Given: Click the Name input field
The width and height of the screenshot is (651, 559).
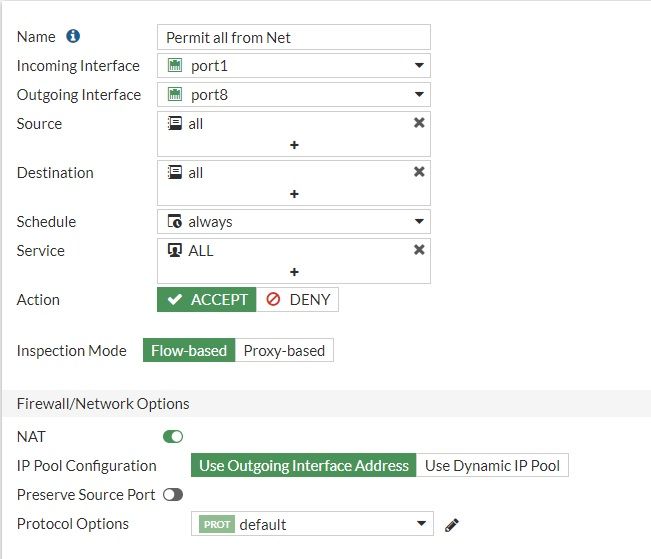Looking at the screenshot, I should click(294, 37).
